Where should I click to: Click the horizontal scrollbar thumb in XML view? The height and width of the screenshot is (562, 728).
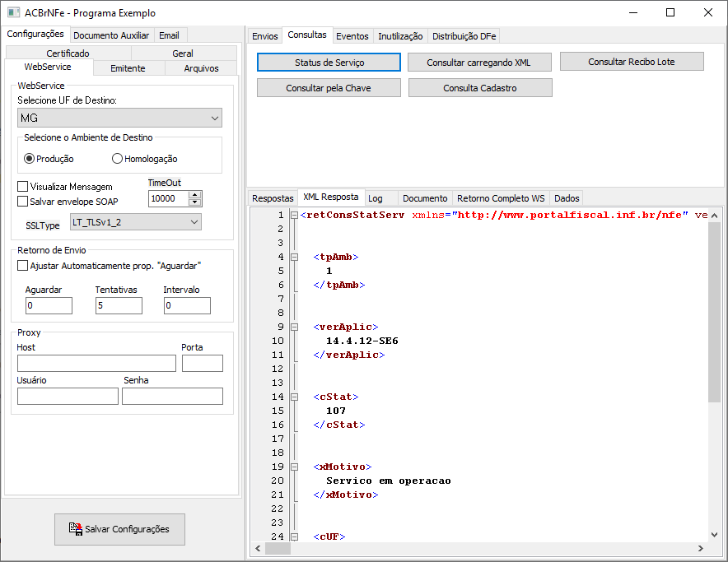278,549
